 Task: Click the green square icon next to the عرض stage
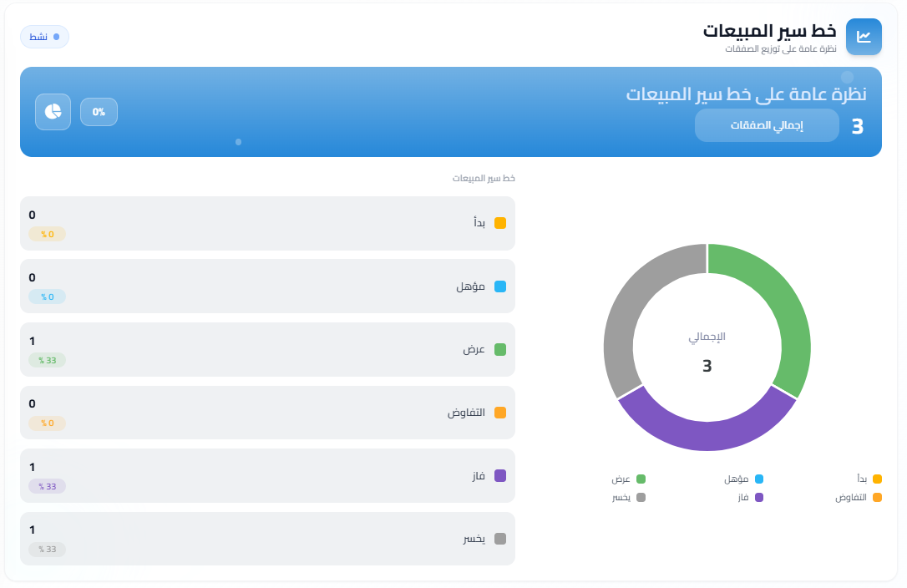coord(499,349)
